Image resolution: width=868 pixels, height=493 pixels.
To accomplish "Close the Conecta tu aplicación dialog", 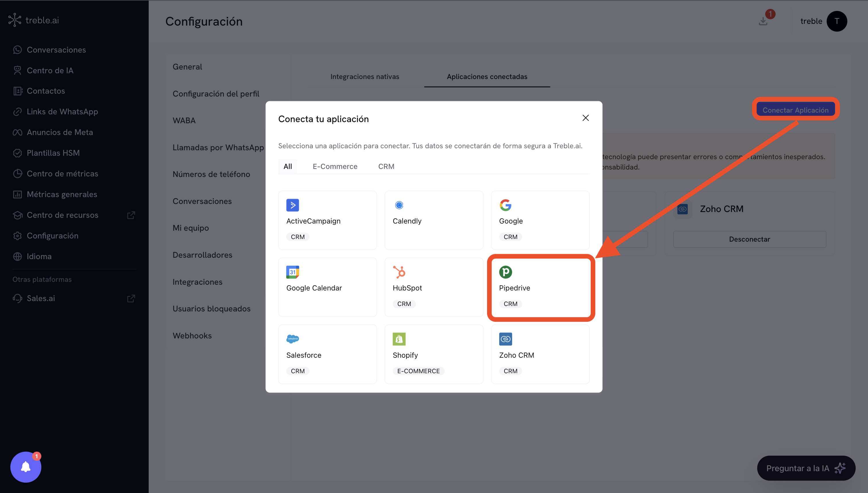I will (x=586, y=118).
